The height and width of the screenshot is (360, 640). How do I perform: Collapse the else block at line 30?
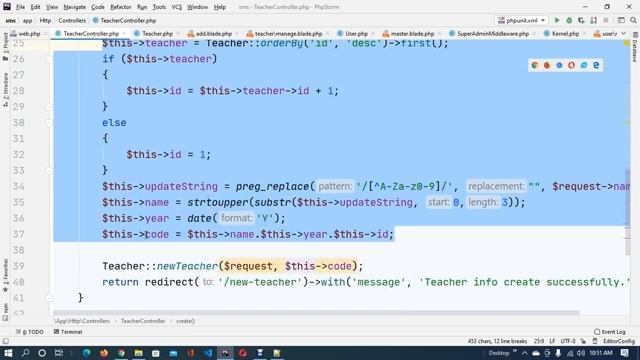click(x=49, y=123)
